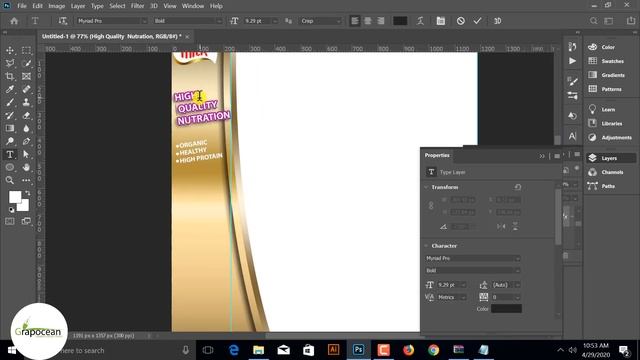Toggle text orientation button

[x=62, y=21]
